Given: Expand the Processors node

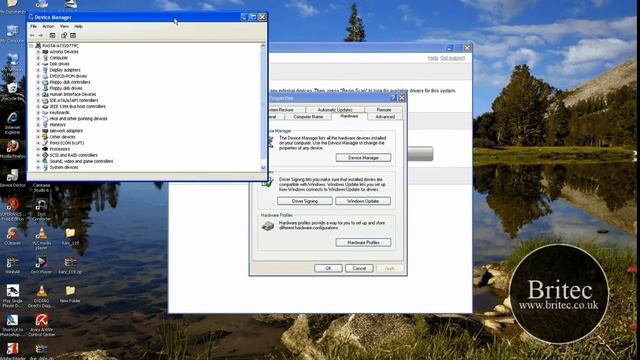Looking at the screenshot, I should [38, 149].
